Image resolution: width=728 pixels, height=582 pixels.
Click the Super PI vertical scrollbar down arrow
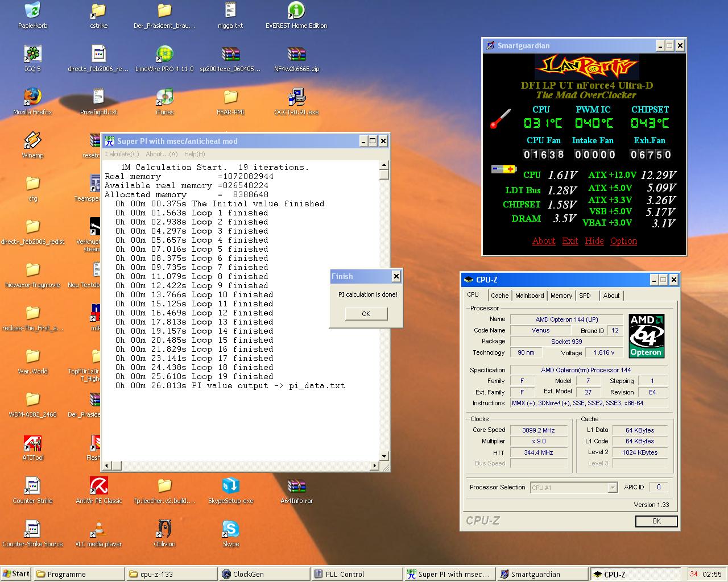[384, 456]
